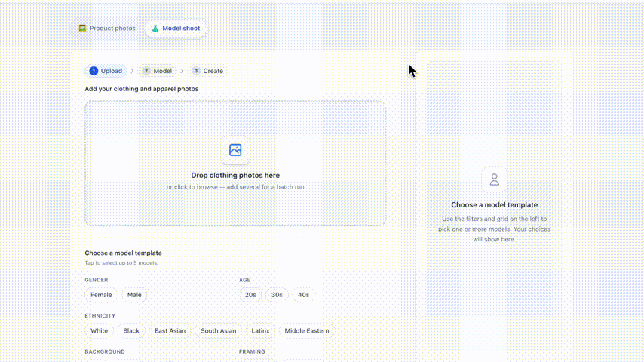The height and width of the screenshot is (362, 644).
Task: Toggle the Female gender filter
Action: [101, 295]
